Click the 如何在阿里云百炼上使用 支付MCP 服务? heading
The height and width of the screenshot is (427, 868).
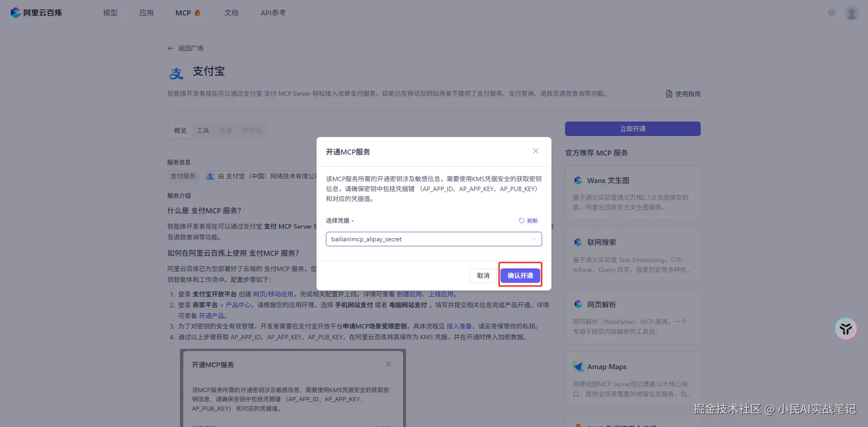[233, 253]
